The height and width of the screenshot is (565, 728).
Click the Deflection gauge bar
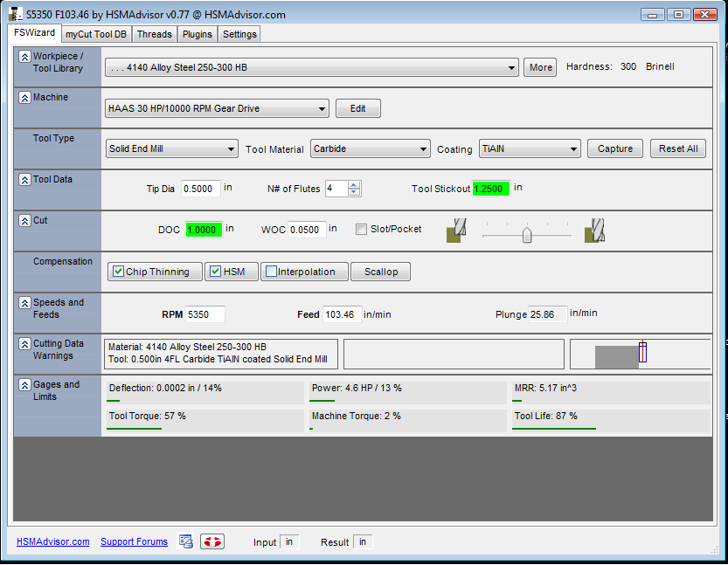click(x=205, y=392)
